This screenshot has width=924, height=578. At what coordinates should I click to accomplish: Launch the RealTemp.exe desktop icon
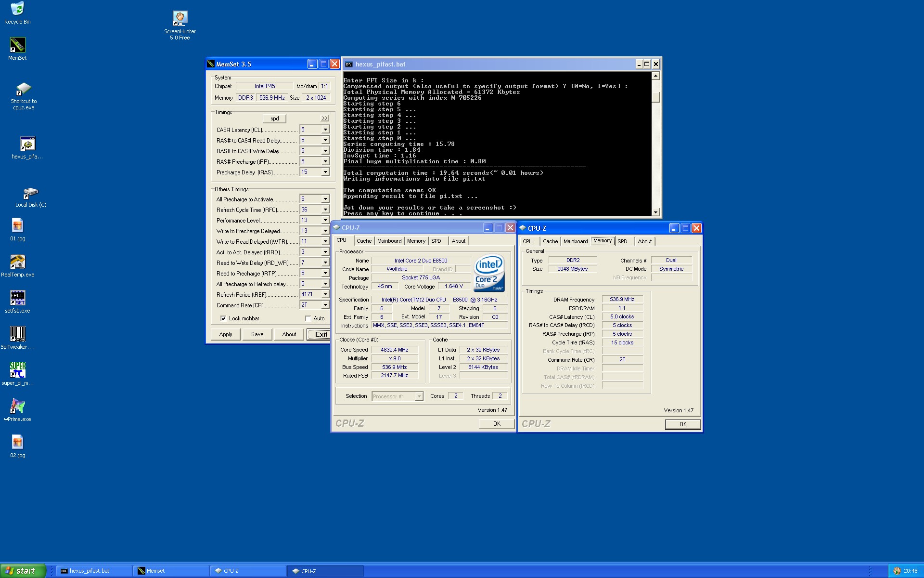18,266
